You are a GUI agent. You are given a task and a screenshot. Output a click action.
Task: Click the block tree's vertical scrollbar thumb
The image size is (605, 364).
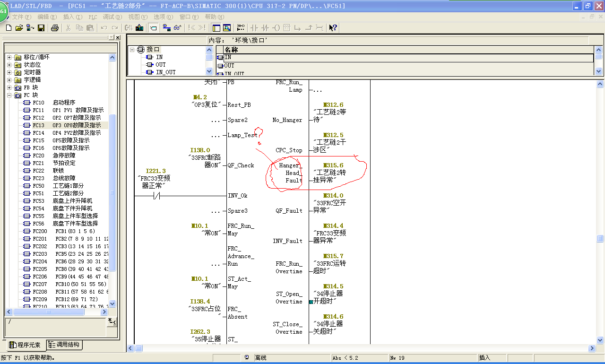coord(112,192)
